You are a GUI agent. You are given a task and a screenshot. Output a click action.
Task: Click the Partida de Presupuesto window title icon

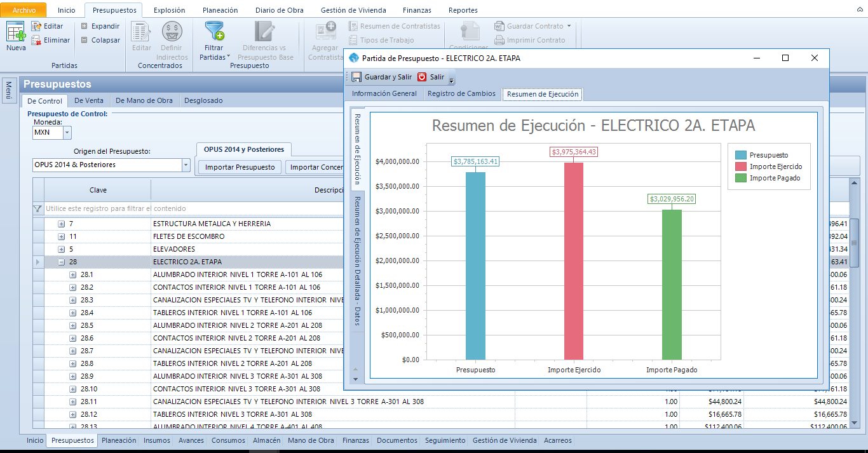(354, 58)
